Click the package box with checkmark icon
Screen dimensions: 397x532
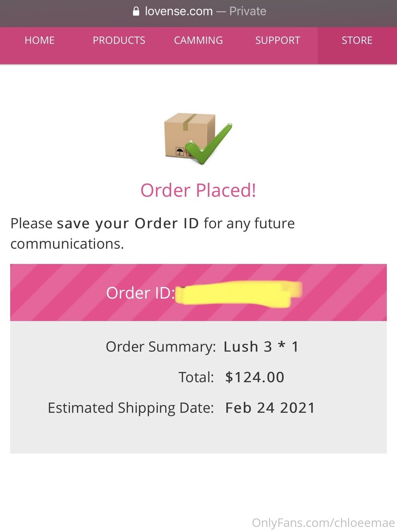(198, 139)
